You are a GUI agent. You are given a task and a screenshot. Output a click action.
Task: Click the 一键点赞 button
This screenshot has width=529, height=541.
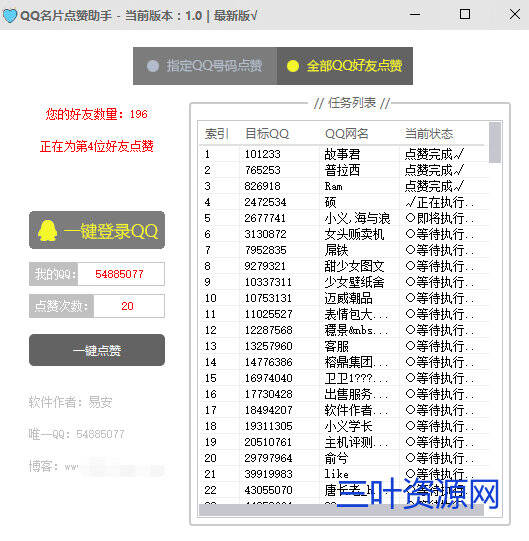(x=97, y=350)
